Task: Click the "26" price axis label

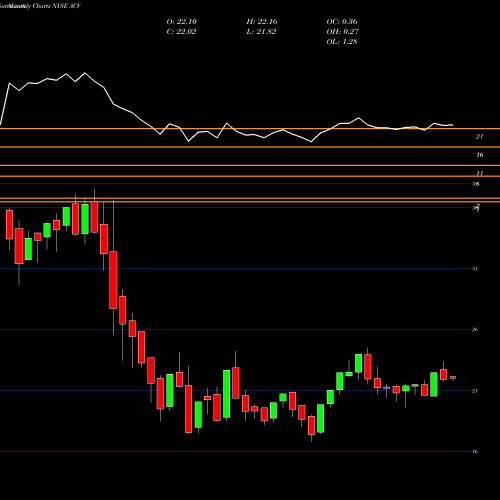Action: click(475, 330)
